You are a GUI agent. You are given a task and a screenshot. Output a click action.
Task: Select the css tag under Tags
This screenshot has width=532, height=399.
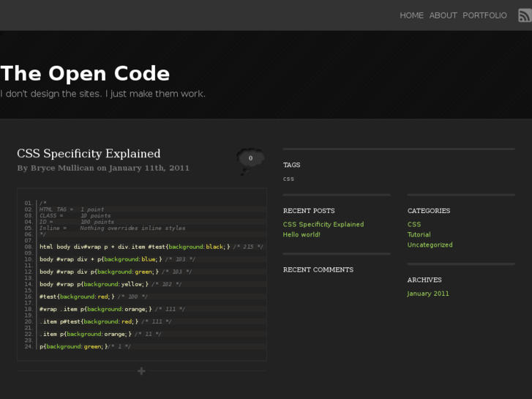point(288,179)
